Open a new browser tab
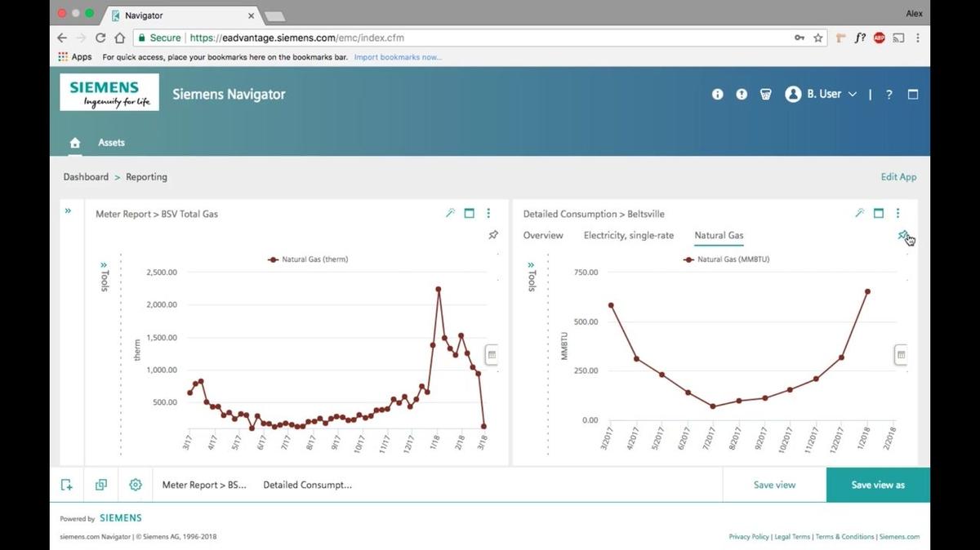This screenshot has width=980, height=550. 274,16
